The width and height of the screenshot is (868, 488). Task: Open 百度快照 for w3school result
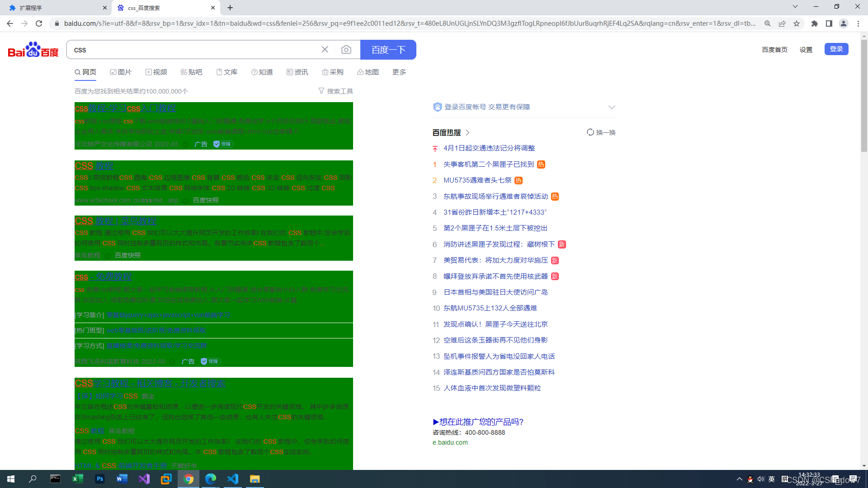coord(206,200)
